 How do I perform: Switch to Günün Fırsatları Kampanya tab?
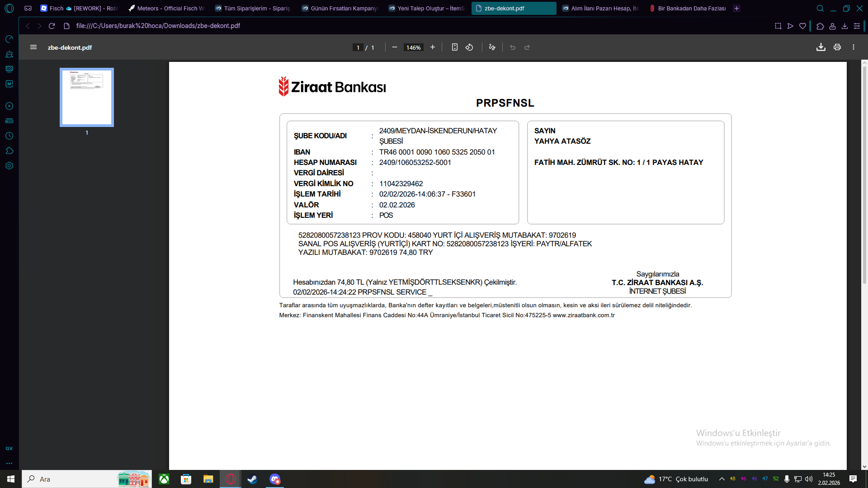(340, 8)
